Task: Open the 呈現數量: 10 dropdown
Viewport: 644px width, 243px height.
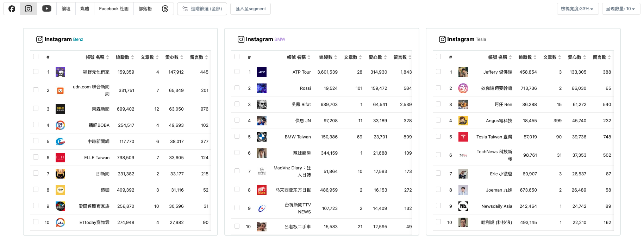Action: (621, 9)
